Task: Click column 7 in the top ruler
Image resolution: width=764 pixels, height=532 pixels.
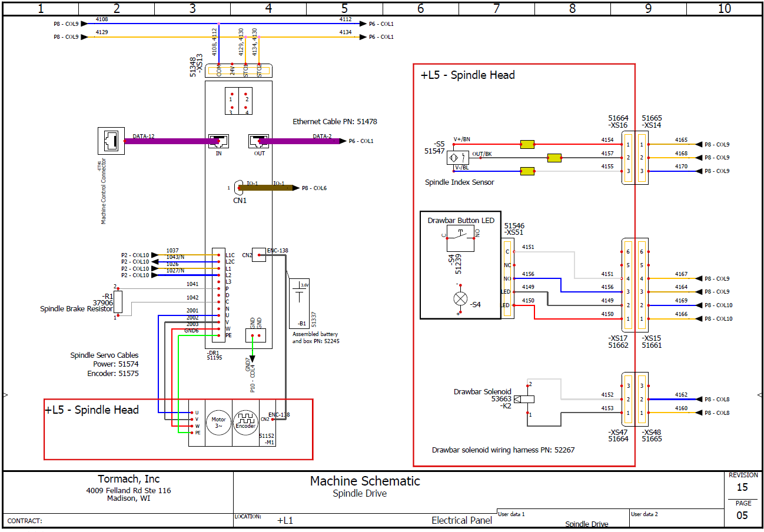Action: click(x=496, y=8)
